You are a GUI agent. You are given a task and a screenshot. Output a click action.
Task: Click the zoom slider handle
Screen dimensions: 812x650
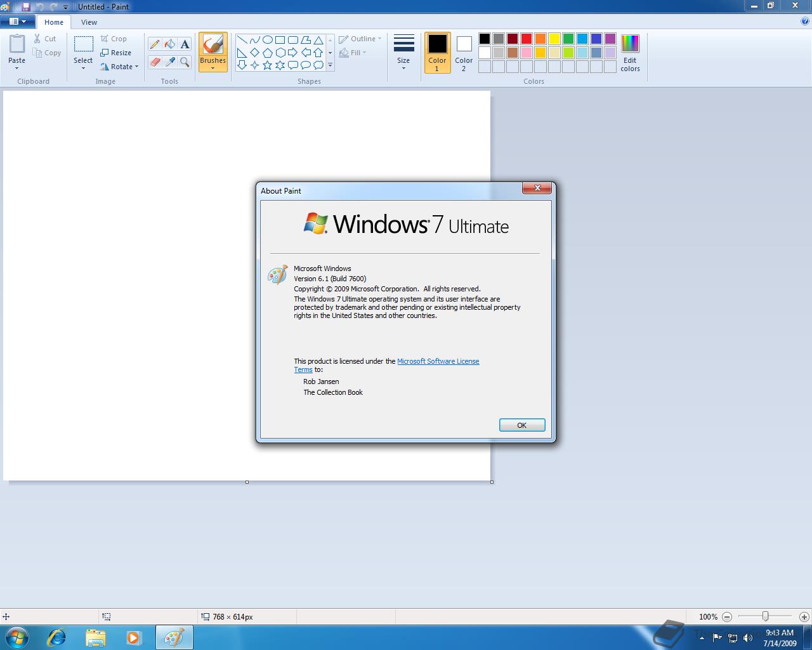click(x=766, y=616)
